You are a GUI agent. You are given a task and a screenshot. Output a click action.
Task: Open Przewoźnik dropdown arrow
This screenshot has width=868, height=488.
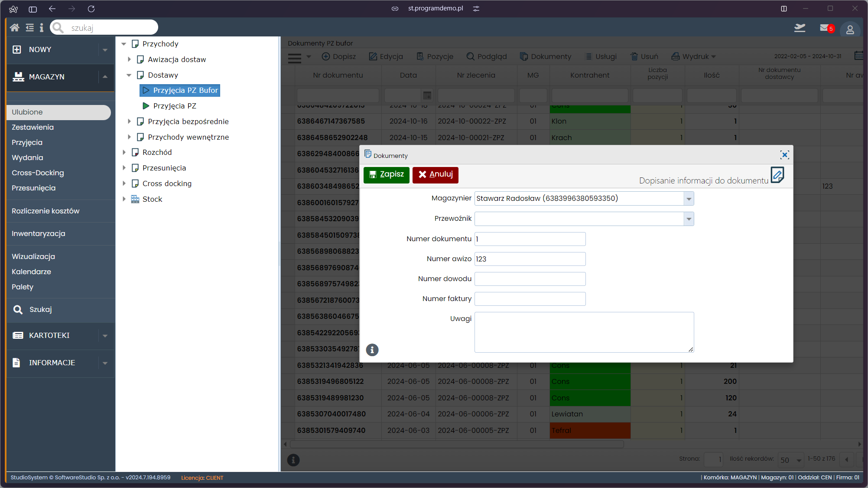689,219
